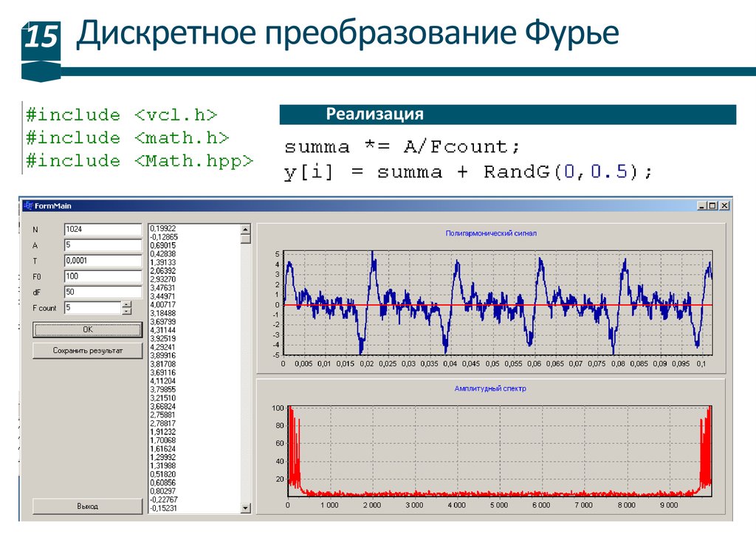Focus the N input field containing 1024
This screenshot has height=534, width=756.
103,229
